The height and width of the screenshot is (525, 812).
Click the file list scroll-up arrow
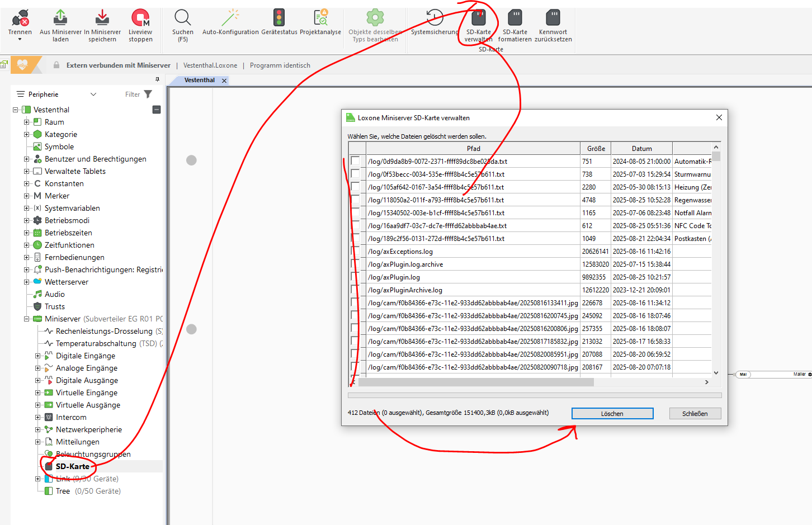pos(716,147)
